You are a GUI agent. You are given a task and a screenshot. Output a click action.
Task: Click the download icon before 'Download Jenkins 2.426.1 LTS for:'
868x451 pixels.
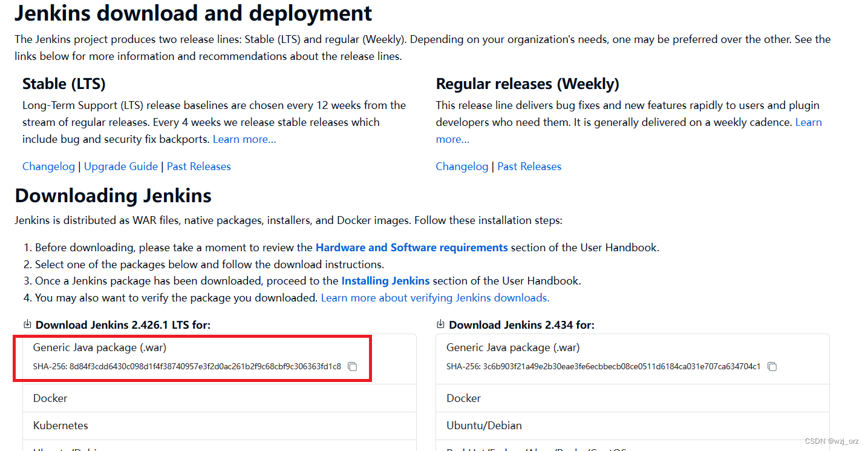[27, 324]
